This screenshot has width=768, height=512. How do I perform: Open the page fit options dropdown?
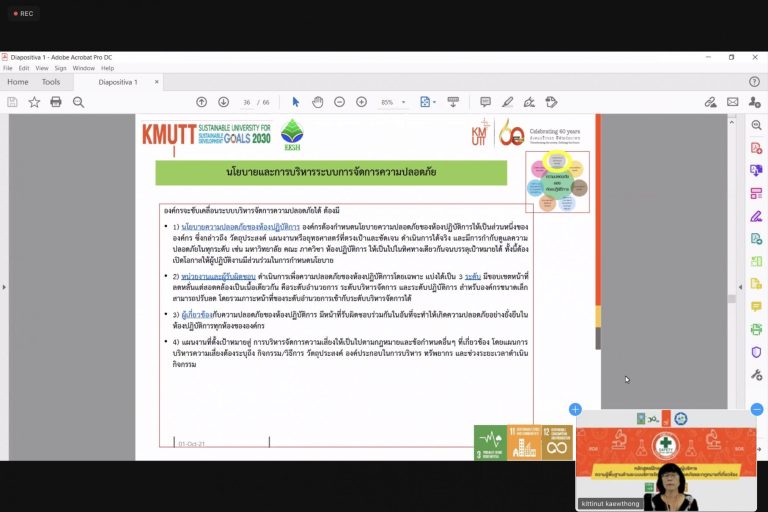(x=427, y=102)
